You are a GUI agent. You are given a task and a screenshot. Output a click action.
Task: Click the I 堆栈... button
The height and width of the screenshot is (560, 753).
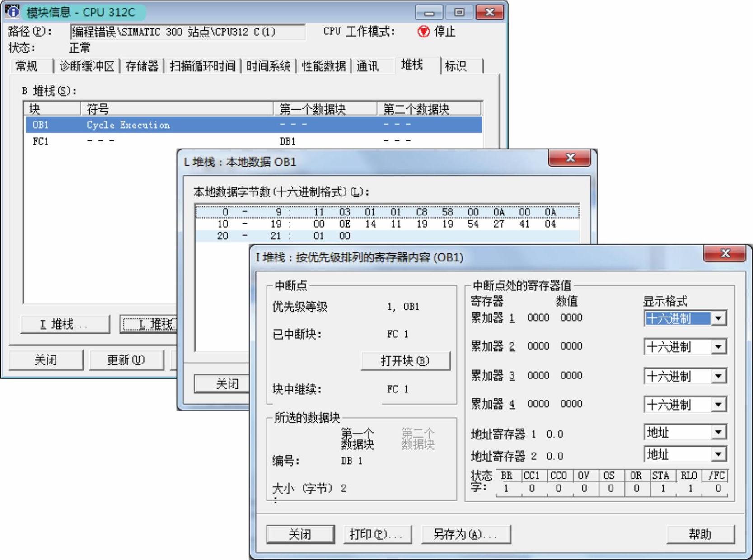(65, 324)
